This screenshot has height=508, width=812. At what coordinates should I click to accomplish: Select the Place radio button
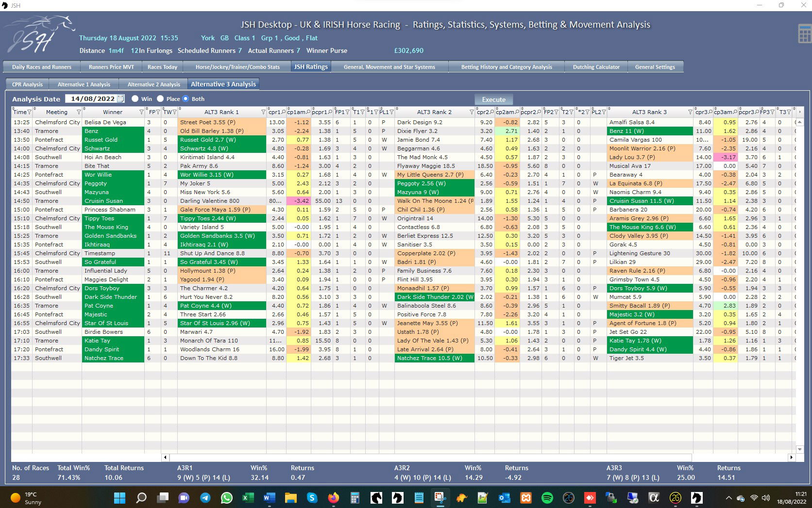click(160, 98)
